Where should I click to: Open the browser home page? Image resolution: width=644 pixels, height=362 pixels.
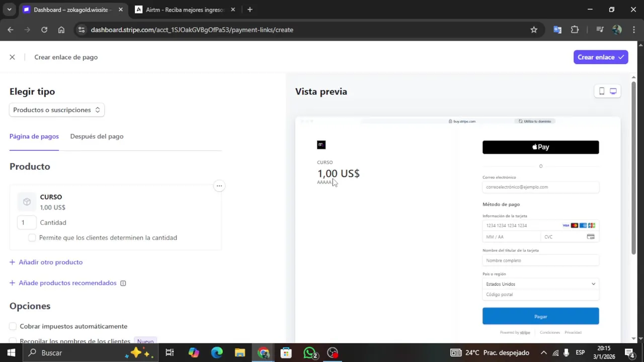(61, 30)
